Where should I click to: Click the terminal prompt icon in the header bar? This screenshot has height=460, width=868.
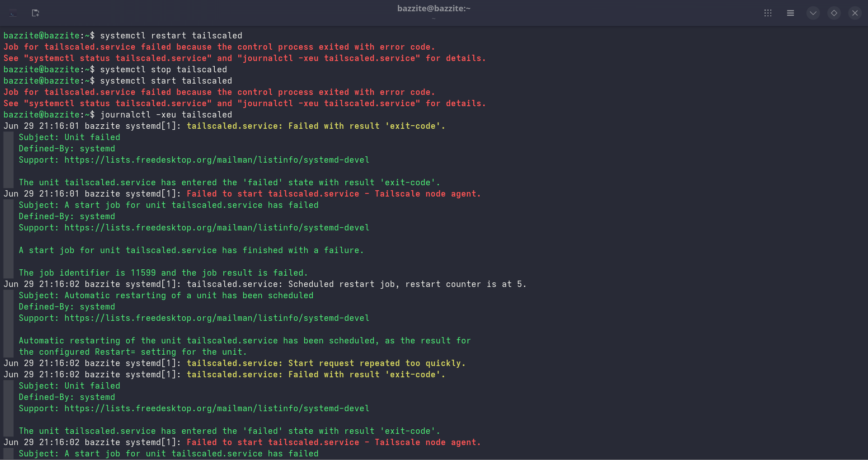click(x=13, y=13)
